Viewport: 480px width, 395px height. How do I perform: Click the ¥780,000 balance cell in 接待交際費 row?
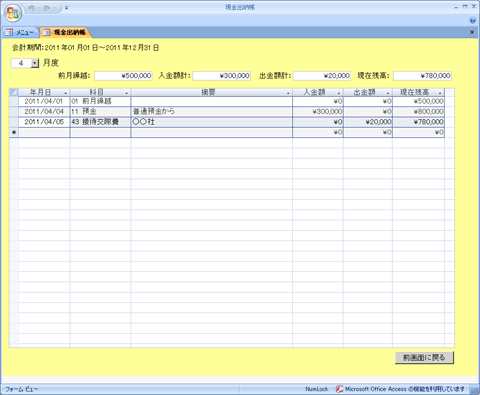pos(419,122)
